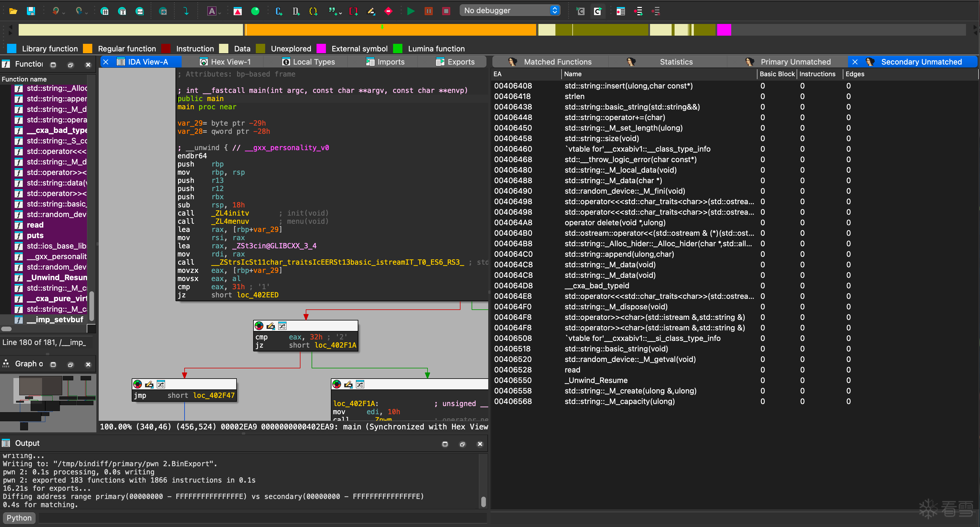Click the Jump to address arrow icon
980x527 pixels.
(x=186, y=11)
